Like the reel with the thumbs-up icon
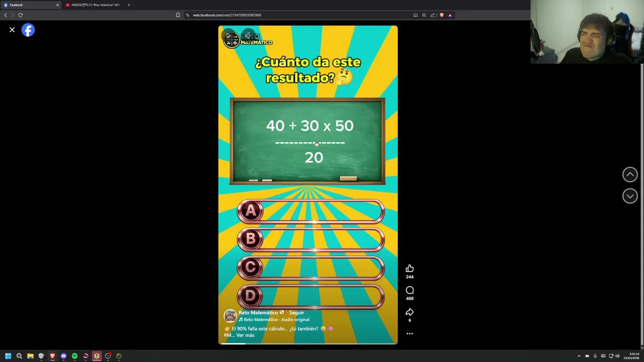Image resolution: width=644 pixels, height=362 pixels. pyautogui.click(x=410, y=268)
